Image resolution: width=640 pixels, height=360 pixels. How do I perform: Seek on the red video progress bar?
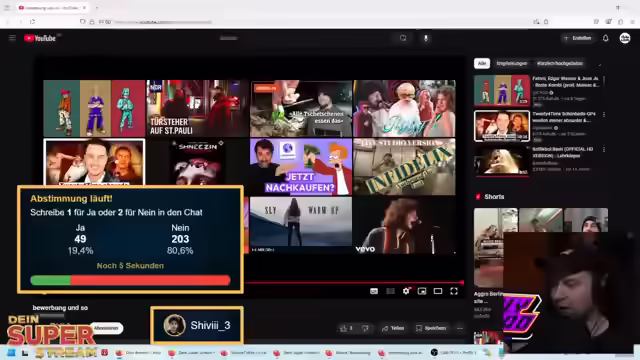(353, 282)
